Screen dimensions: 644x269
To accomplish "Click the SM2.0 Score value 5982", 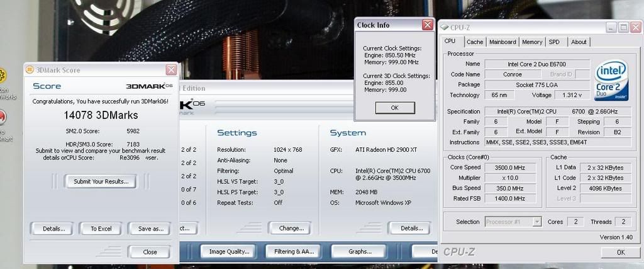I will tap(134, 131).
